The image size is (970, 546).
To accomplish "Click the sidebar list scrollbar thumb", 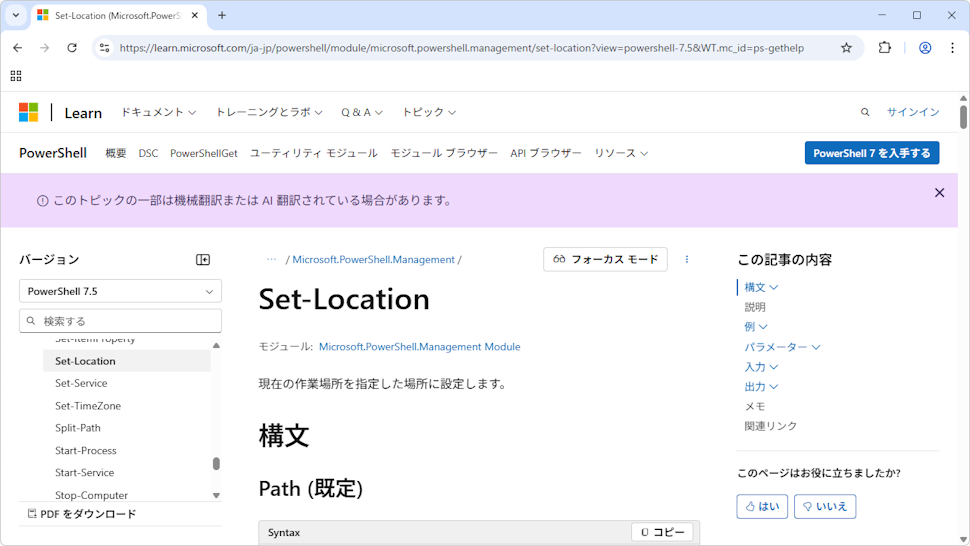I will coord(216,464).
